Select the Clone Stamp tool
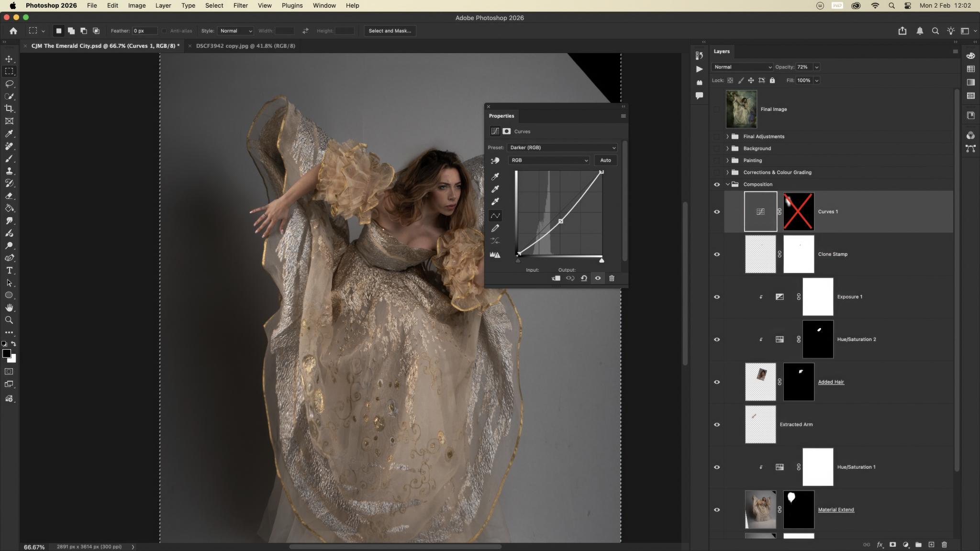Screen dimensions: 980x551 tap(9, 171)
